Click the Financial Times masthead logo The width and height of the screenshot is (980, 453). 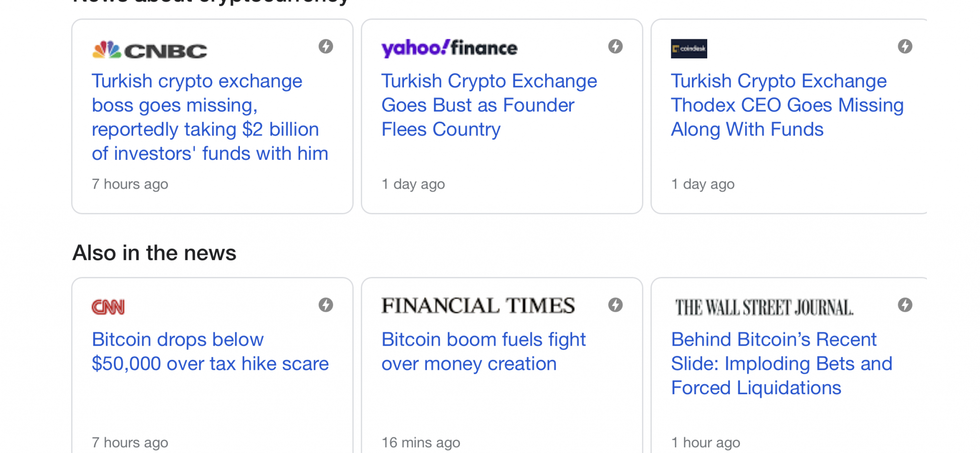coord(478,306)
